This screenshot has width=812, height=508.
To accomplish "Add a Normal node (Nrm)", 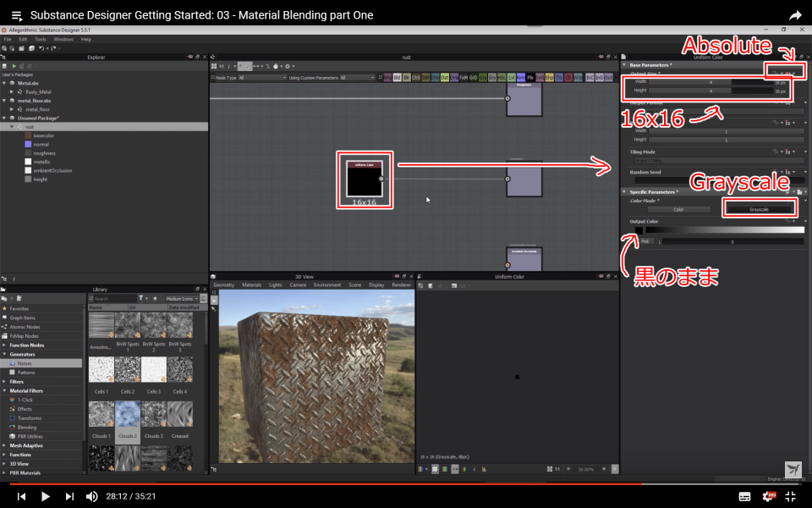I will (x=520, y=78).
